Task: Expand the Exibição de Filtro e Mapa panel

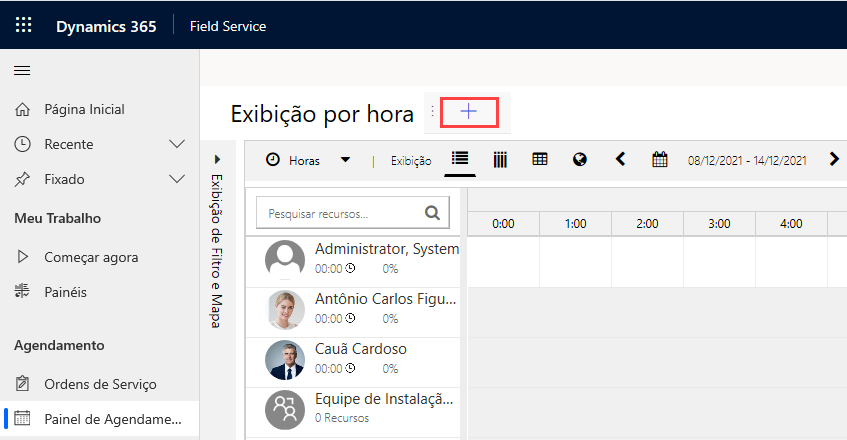Action: (x=217, y=159)
